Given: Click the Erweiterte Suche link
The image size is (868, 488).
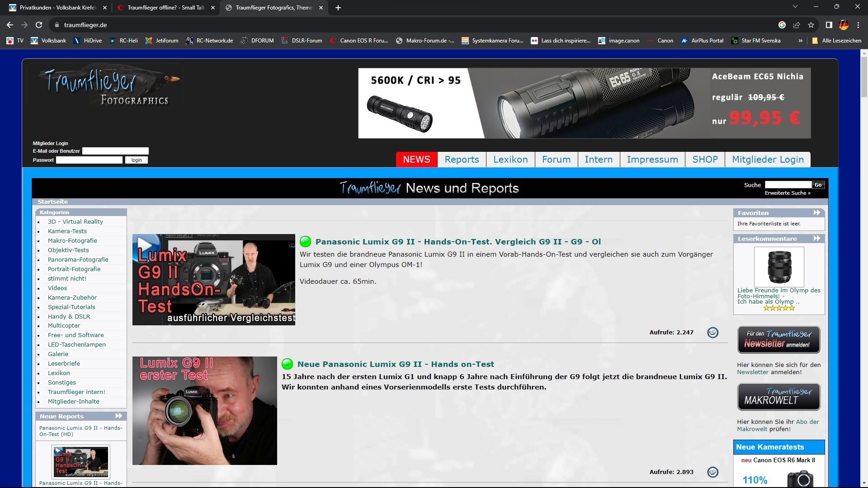Looking at the screenshot, I should [x=788, y=193].
